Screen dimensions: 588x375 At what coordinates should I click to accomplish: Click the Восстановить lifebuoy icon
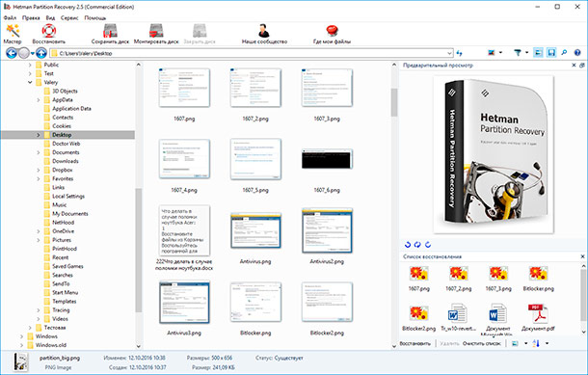click(x=49, y=31)
